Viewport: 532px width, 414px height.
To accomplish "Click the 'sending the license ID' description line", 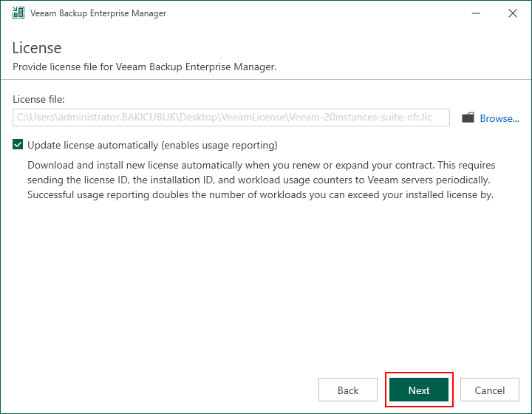I will pos(259,180).
